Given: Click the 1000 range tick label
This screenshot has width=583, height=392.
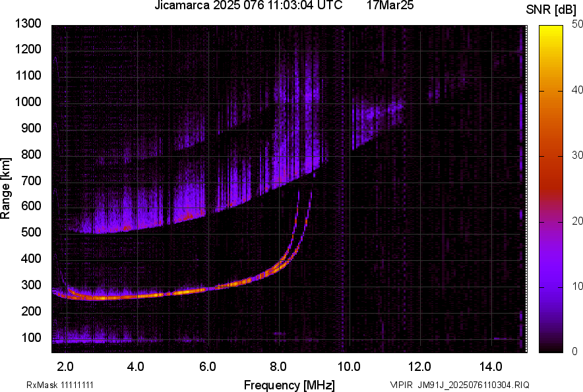Looking at the screenshot, I should click(28, 101).
